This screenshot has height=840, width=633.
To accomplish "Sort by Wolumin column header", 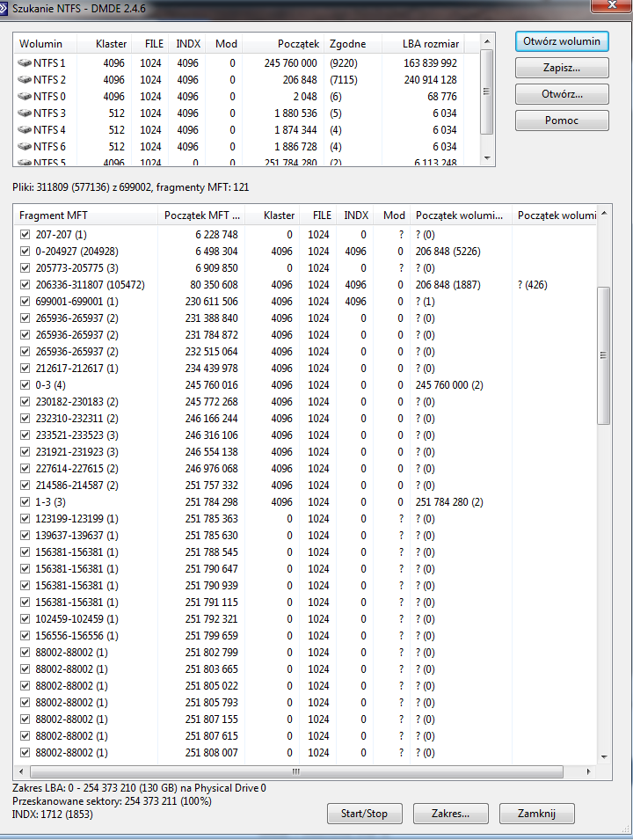I will pyautogui.click(x=45, y=44).
